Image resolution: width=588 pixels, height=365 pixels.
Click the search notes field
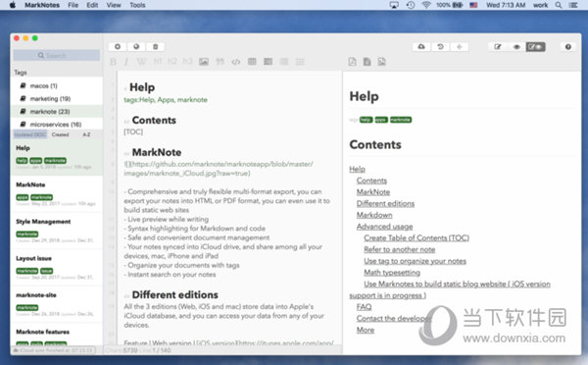57,55
